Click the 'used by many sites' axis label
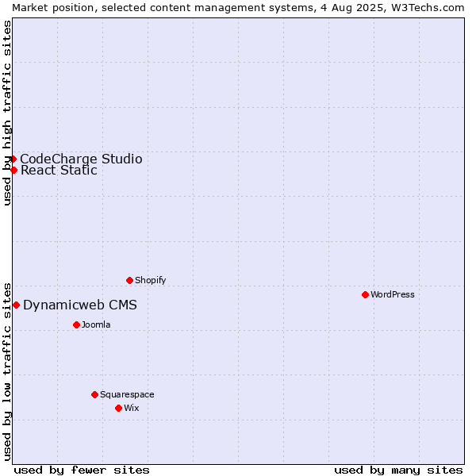Image resolution: width=476 pixels, height=476 pixels. [398, 470]
